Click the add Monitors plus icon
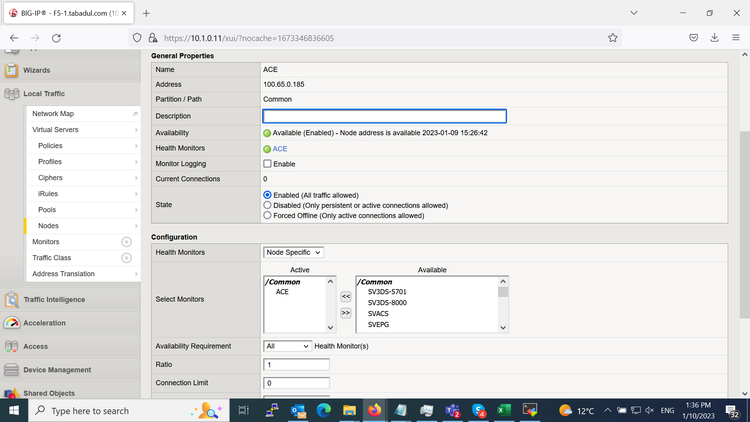The image size is (750, 422). 126,242
